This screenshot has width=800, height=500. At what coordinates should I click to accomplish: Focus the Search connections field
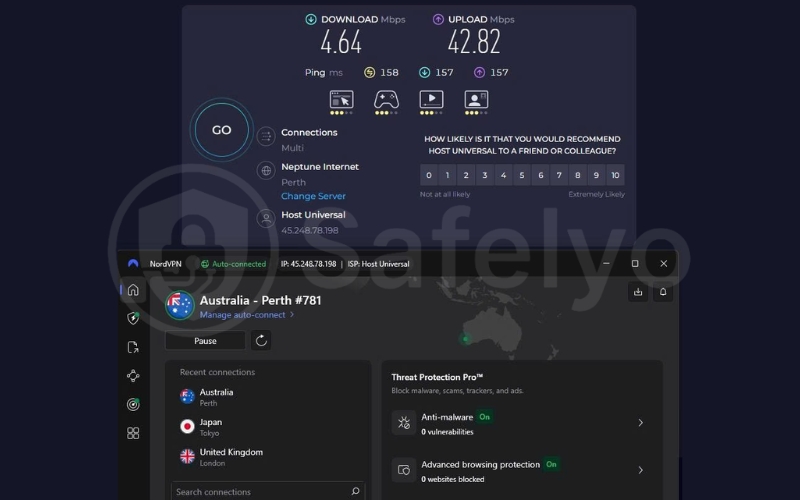click(268, 491)
